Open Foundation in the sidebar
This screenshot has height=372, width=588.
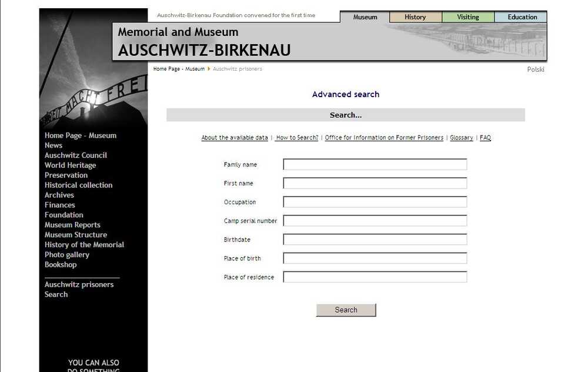64,215
